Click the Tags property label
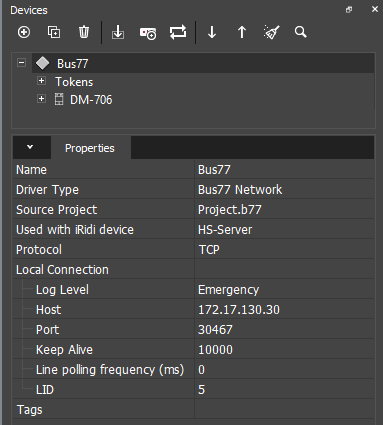The height and width of the screenshot is (425, 383). pos(30,410)
